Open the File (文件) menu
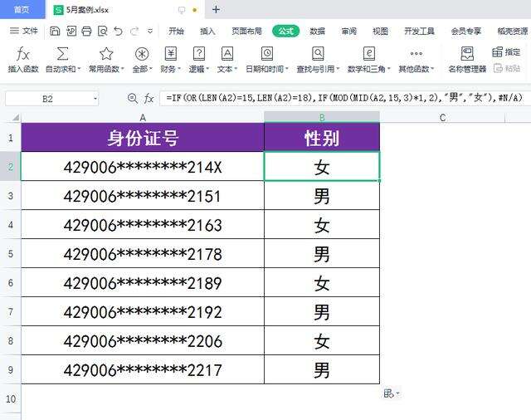This screenshot has width=531, height=420. (x=24, y=32)
